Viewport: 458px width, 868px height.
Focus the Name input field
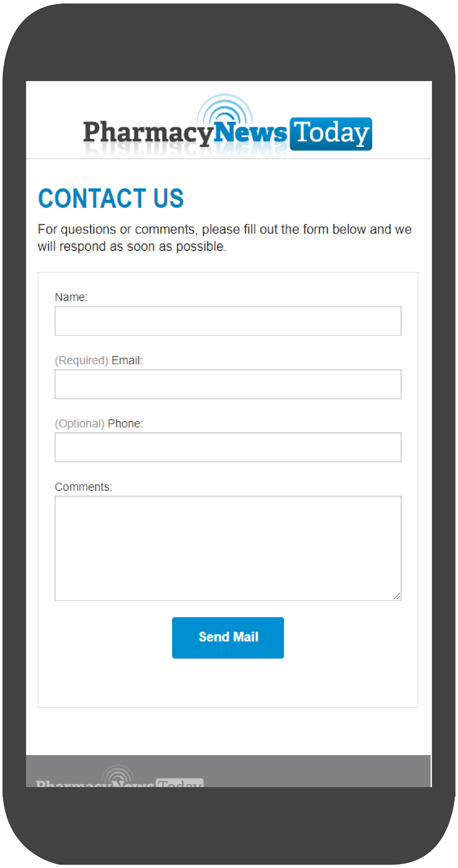[228, 321]
